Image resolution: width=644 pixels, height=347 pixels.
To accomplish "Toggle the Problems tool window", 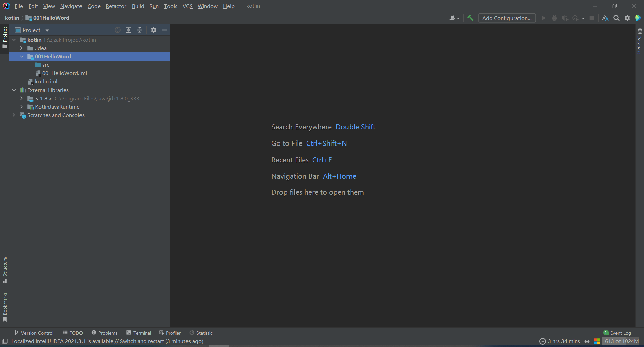I will (x=104, y=333).
